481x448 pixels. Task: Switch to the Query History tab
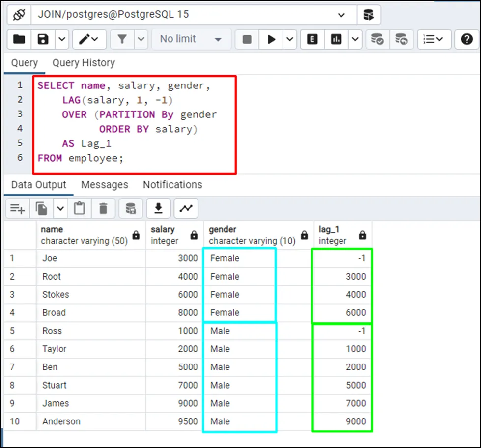point(84,63)
